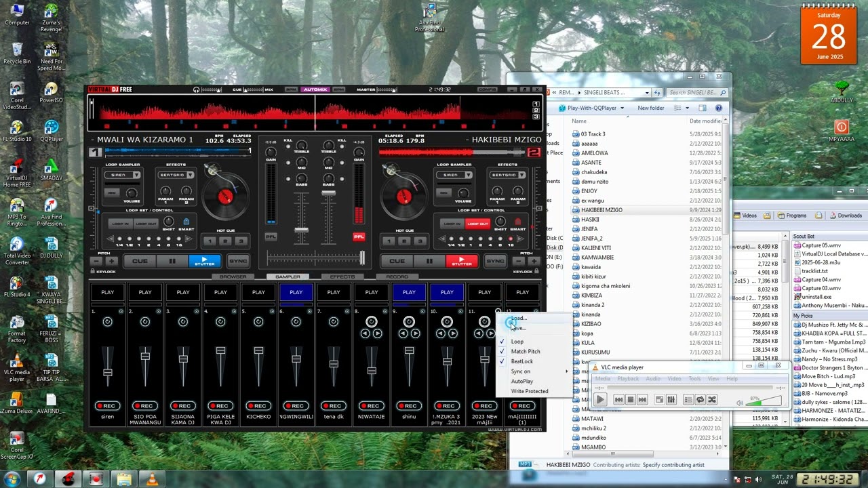Open the Siren loop sampler dropdown on deck 1

[136, 175]
